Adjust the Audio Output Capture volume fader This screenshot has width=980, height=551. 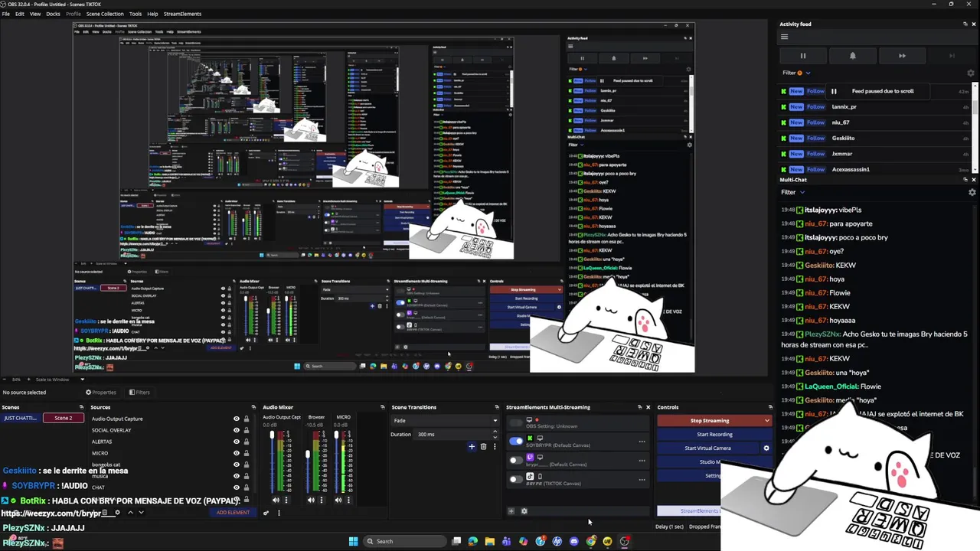272,436
